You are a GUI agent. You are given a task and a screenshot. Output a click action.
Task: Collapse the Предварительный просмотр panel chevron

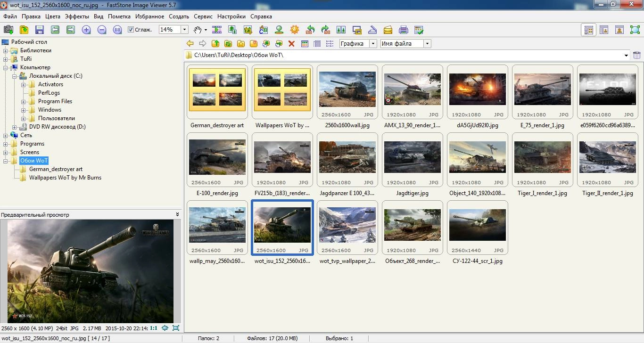(x=178, y=214)
